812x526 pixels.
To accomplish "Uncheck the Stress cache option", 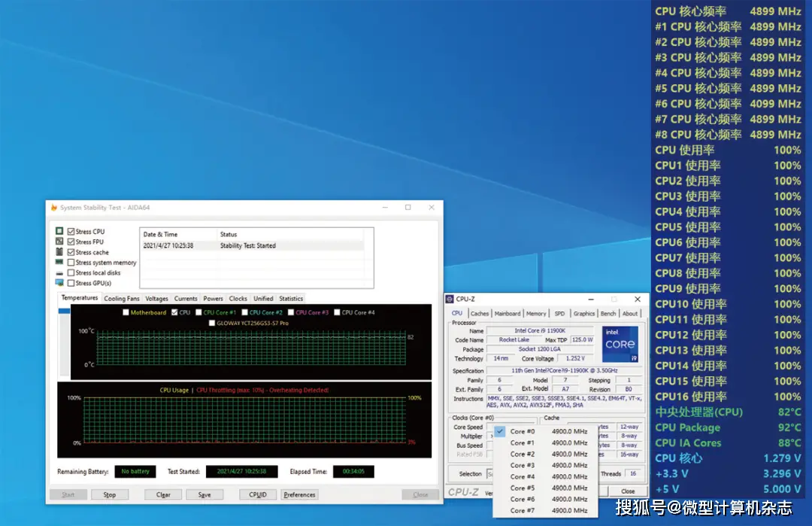I will (x=71, y=252).
